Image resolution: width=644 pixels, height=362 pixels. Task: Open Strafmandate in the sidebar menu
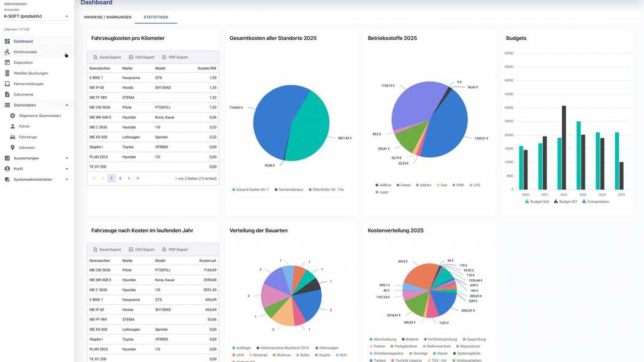[x=25, y=52]
